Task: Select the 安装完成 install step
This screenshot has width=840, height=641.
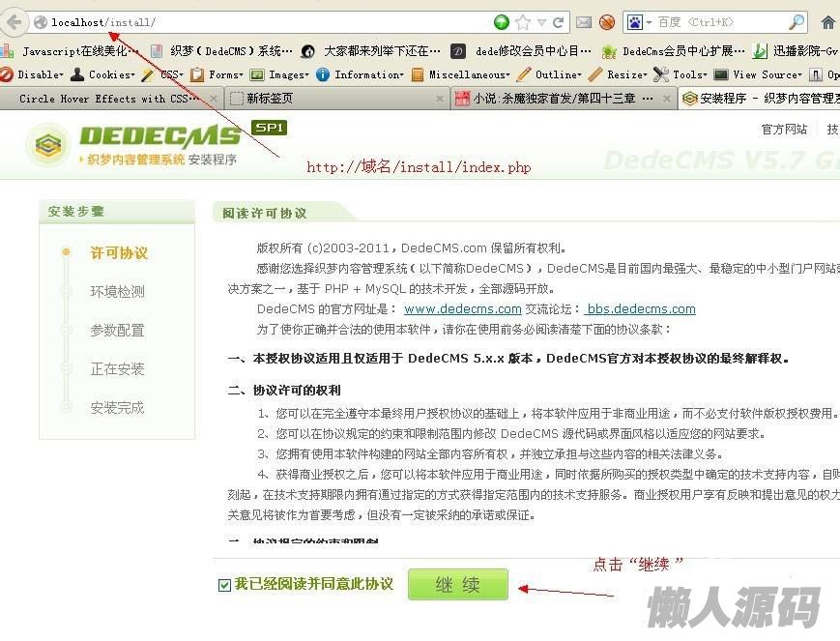Action: pos(117,408)
